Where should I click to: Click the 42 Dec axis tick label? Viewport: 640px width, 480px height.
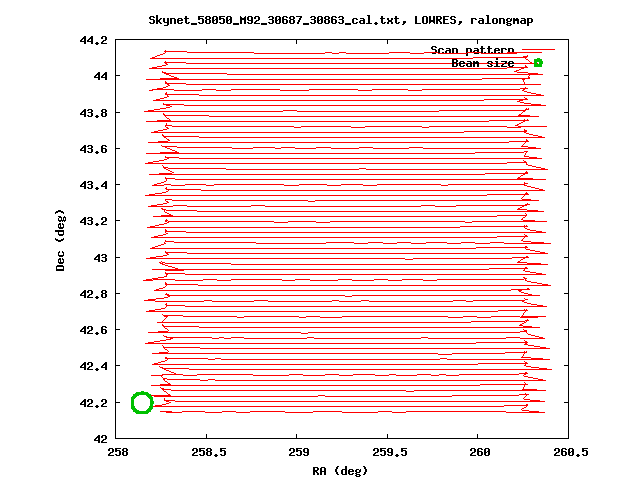[x=101, y=439]
